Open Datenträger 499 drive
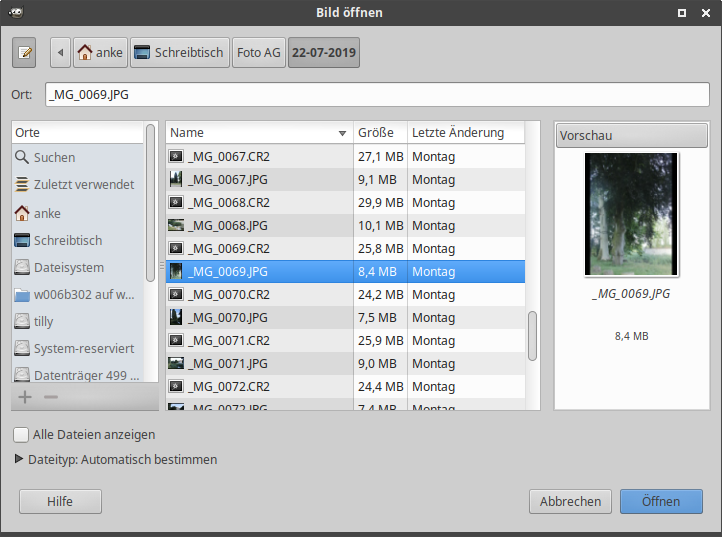The height and width of the screenshot is (537, 722). coord(77,375)
